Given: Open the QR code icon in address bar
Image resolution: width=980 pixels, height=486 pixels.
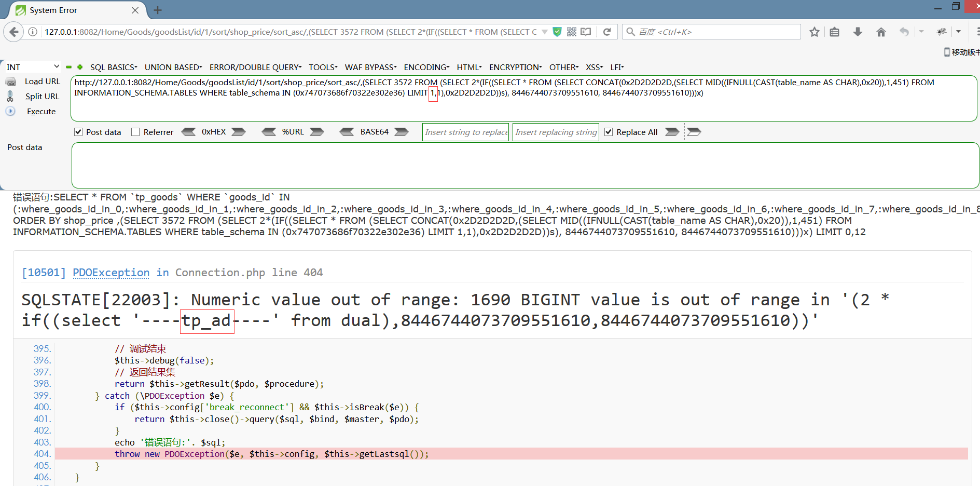Looking at the screenshot, I should coord(572,32).
